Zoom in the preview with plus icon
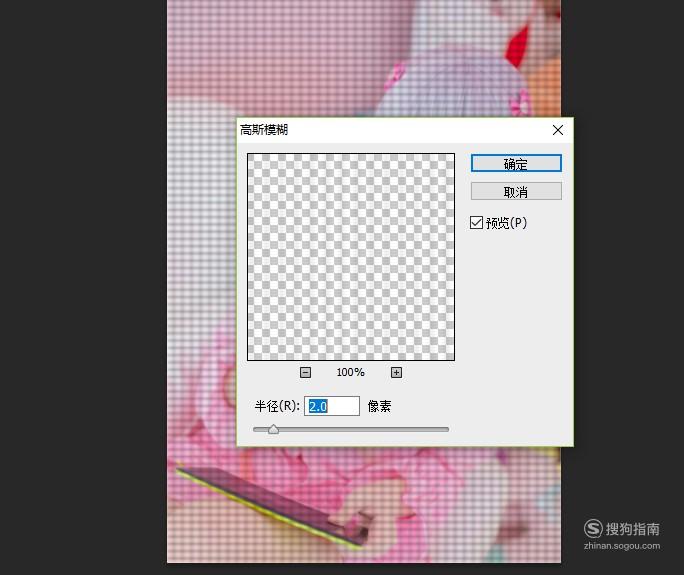Screen dimensions: 684x575 tap(396, 372)
